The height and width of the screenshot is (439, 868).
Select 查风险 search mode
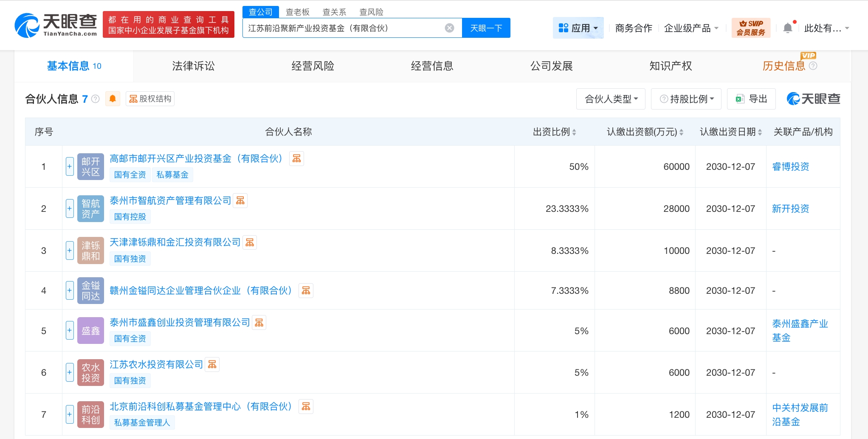[371, 12]
